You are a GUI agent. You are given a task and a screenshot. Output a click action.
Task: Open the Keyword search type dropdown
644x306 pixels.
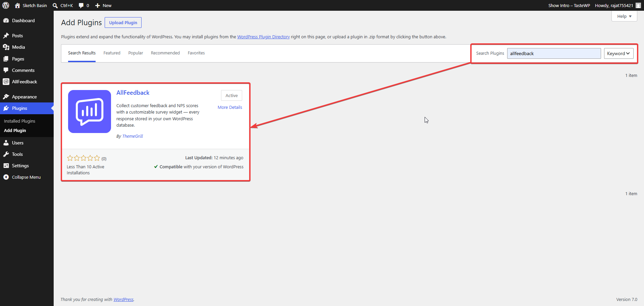[619, 53]
